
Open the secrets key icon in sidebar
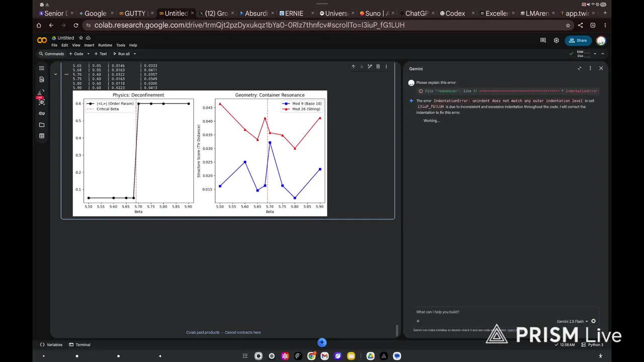(42, 114)
